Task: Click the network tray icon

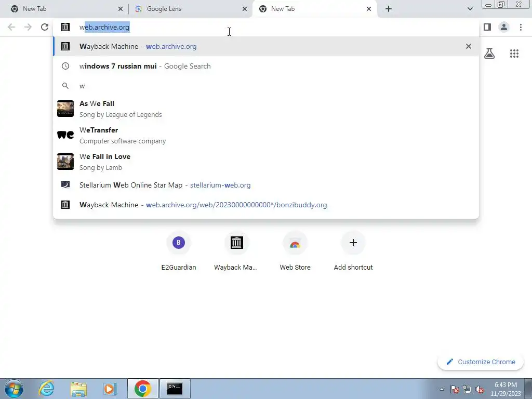Action: coord(467,389)
